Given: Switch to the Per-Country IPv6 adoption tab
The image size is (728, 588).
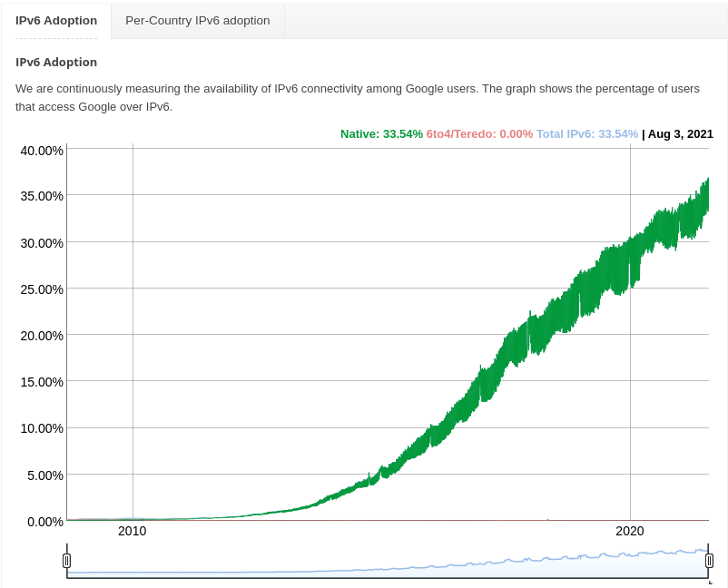Looking at the screenshot, I should [196, 20].
